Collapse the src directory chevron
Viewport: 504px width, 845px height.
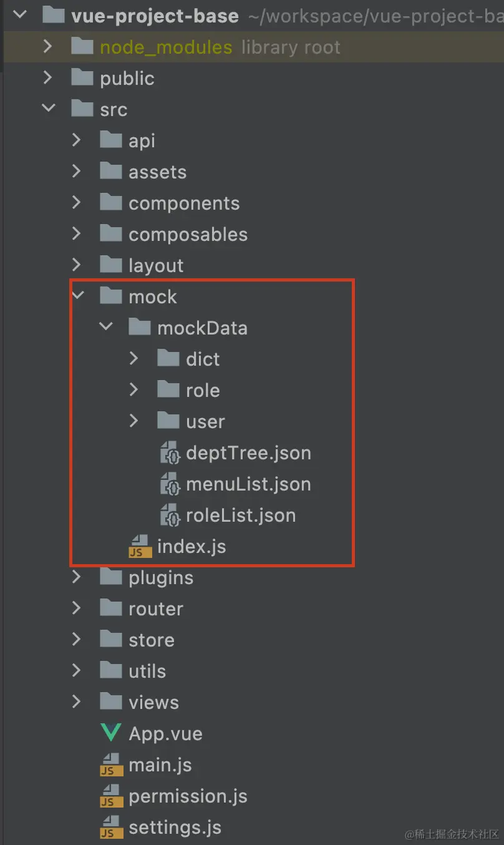(x=49, y=109)
